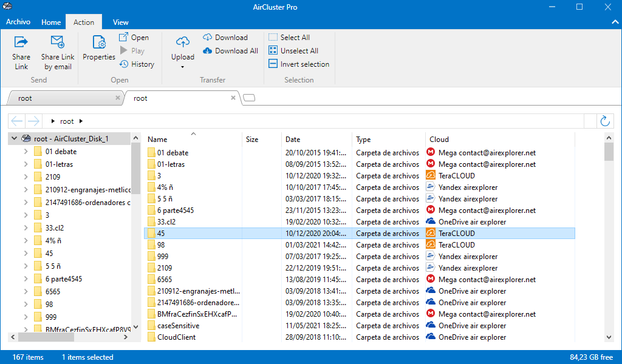
Task: Select caseSensitive folder in list
Action: 178,326
